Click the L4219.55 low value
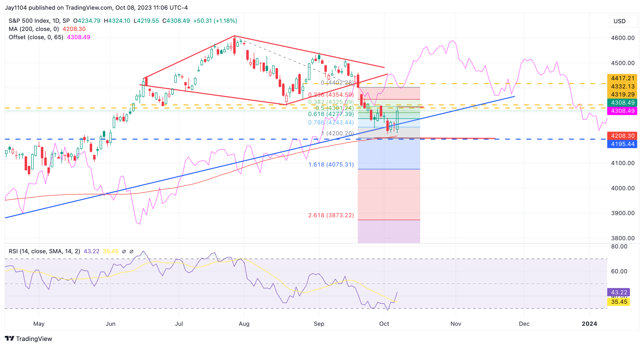This screenshot has height=347, width=644. (x=146, y=21)
